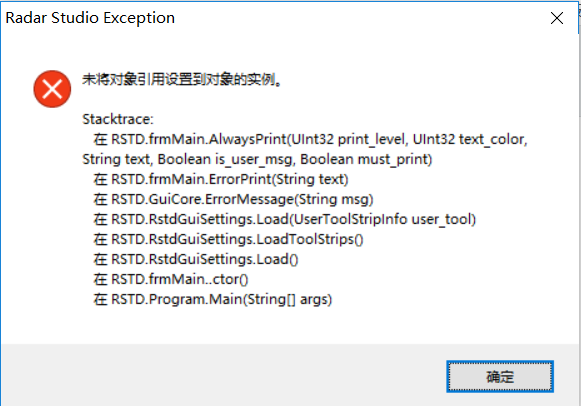Image resolution: width=582 pixels, height=406 pixels.
Task: Click the Boolean must_print parameter text
Action: pyautogui.click(x=366, y=159)
